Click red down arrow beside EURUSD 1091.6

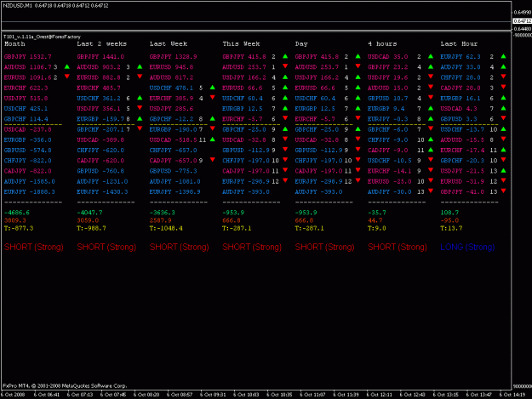click(67, 77)
